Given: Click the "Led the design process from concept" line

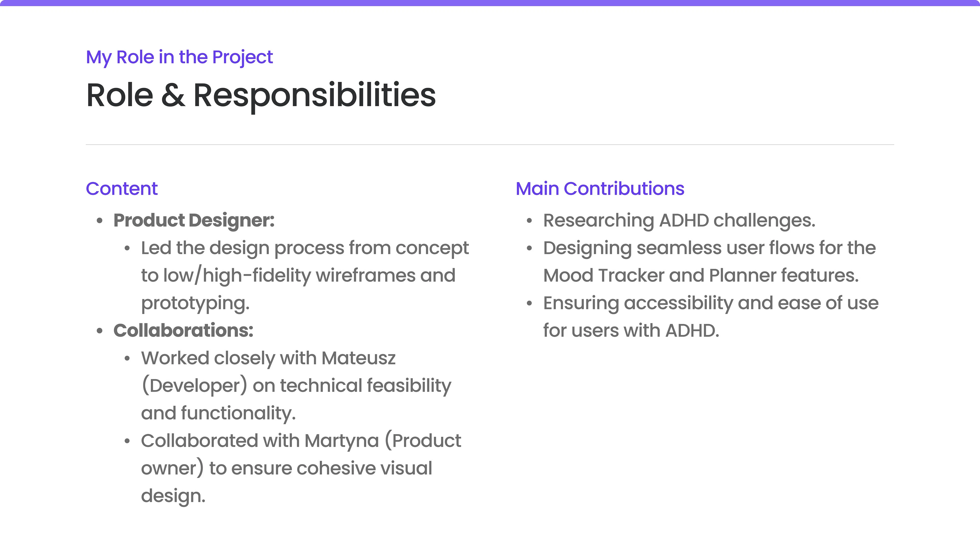Looking at the screenshot, I should click(x=305, y=248).
